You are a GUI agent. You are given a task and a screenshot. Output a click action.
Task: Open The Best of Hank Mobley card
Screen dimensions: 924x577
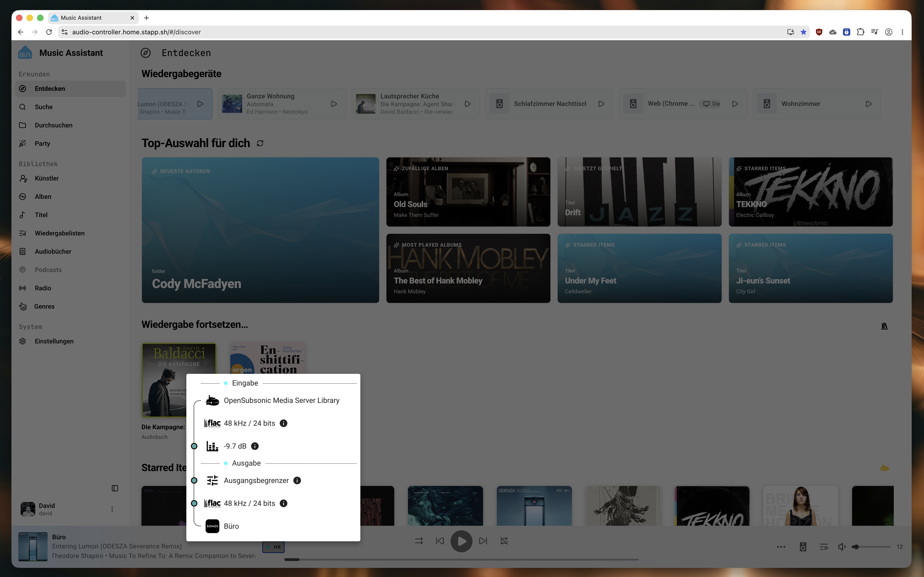pos(468,268)
